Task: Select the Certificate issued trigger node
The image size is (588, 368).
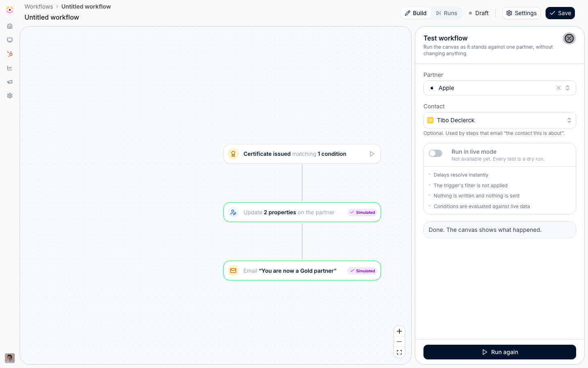Action: pos(302,154)
